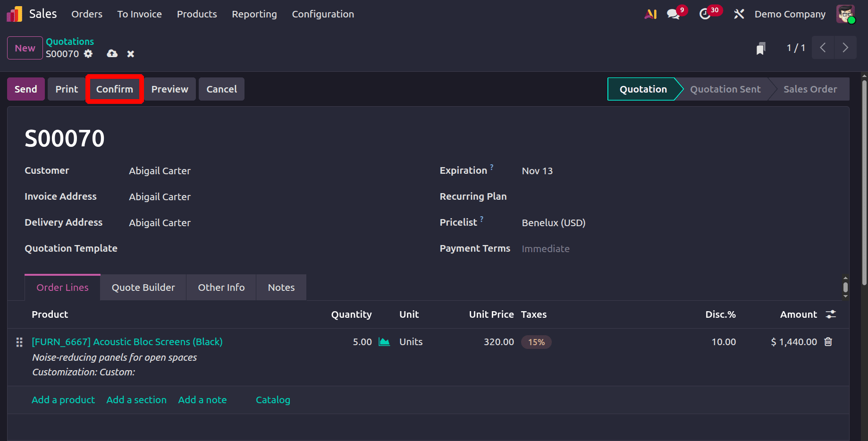
Task: Open the Configuration menu
Action: tap(323, 14)
